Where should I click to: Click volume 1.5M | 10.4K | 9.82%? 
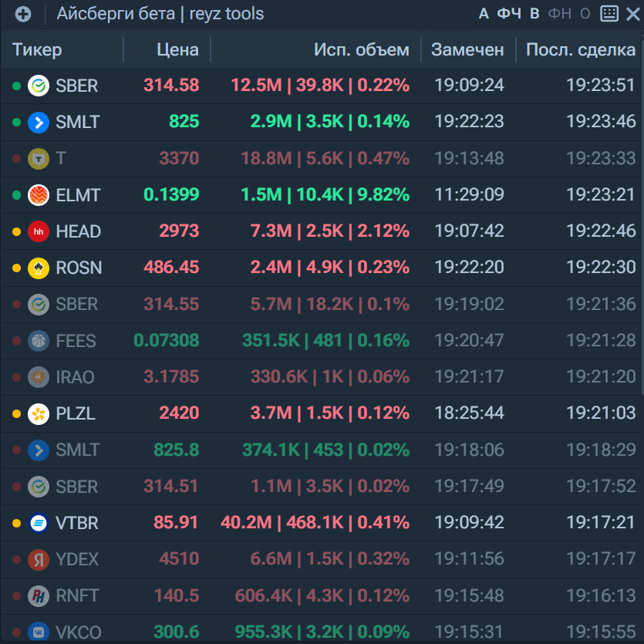(325, 194)
